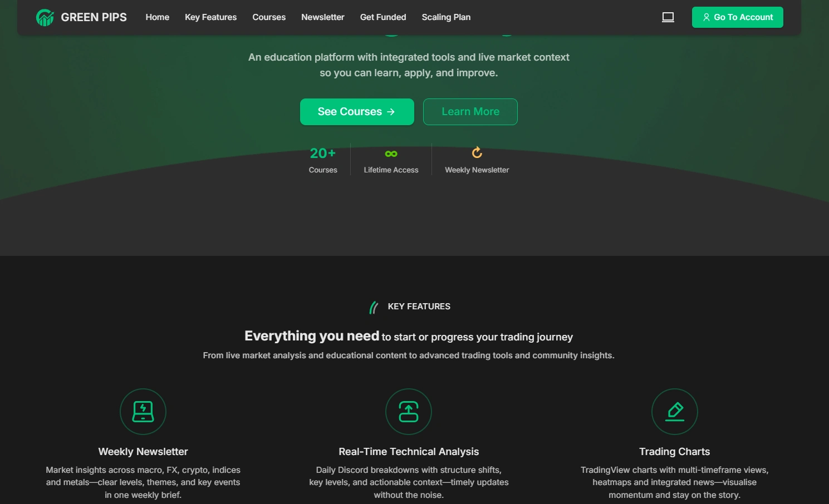Click the 'An education platform' tagline text

409,65
